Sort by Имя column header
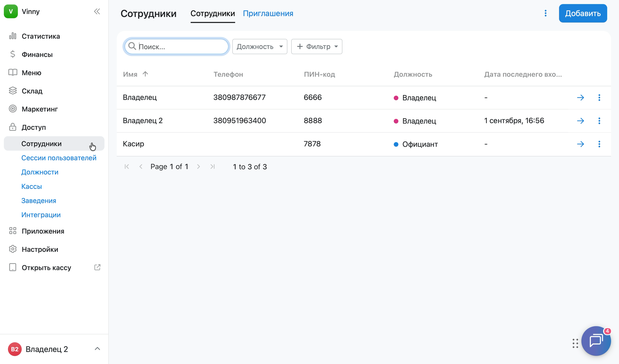619x364 pixels. 135,74
